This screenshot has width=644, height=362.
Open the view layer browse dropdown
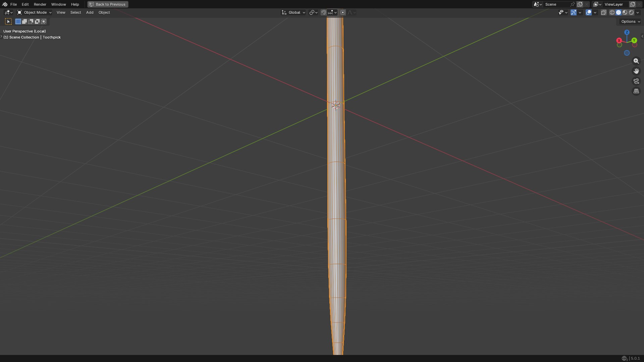tap(597, 4)
